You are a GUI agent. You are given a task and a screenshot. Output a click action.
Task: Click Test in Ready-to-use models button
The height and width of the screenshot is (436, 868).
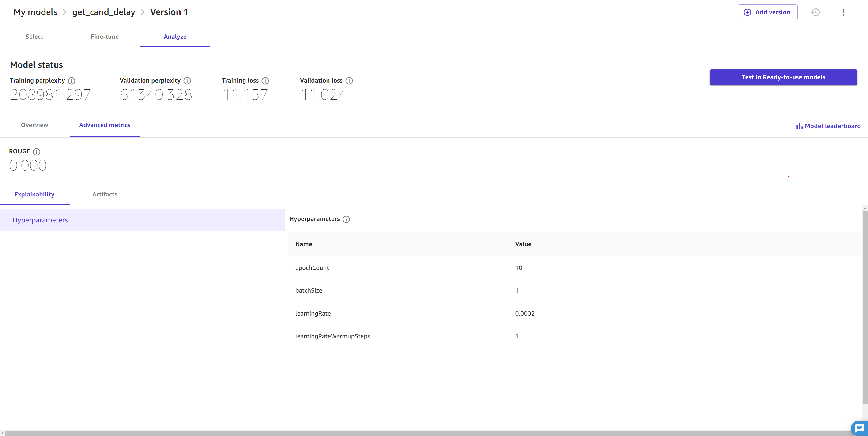784,77
